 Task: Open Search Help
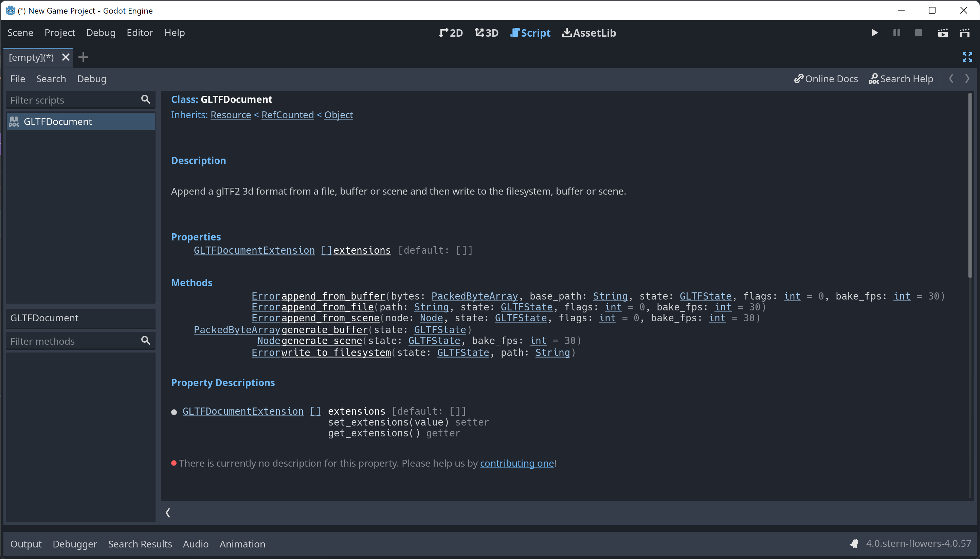point(901,79)
